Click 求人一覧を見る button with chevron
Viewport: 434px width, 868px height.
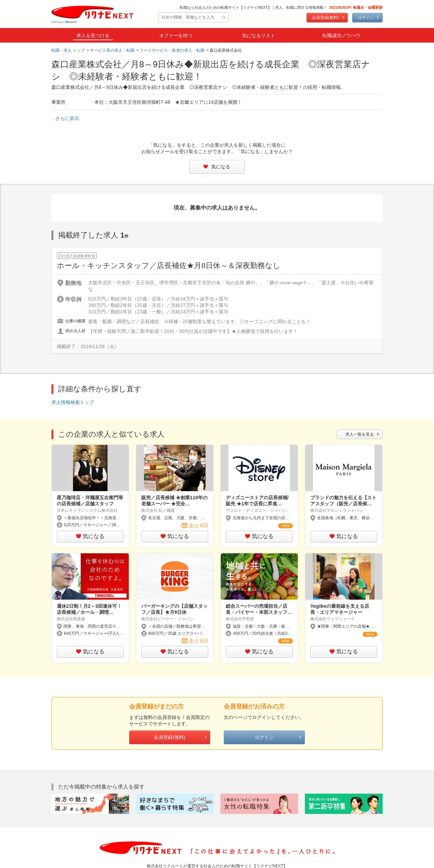point(360,434)
